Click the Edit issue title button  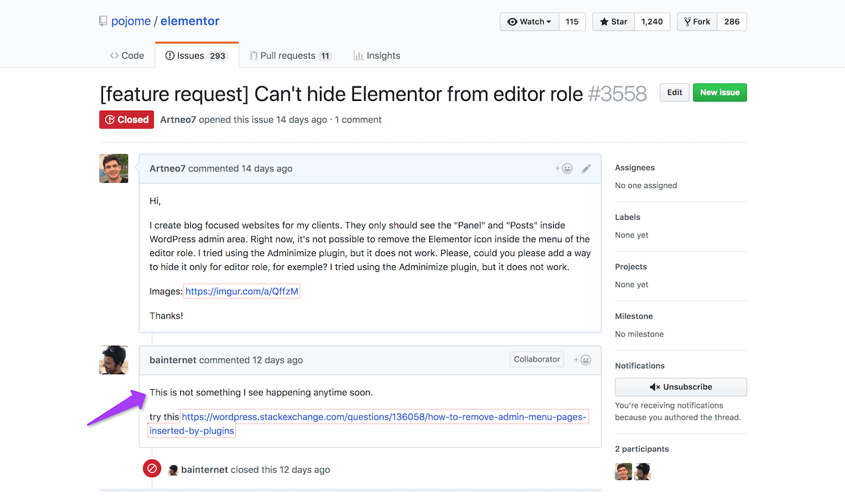click(675, 92)
